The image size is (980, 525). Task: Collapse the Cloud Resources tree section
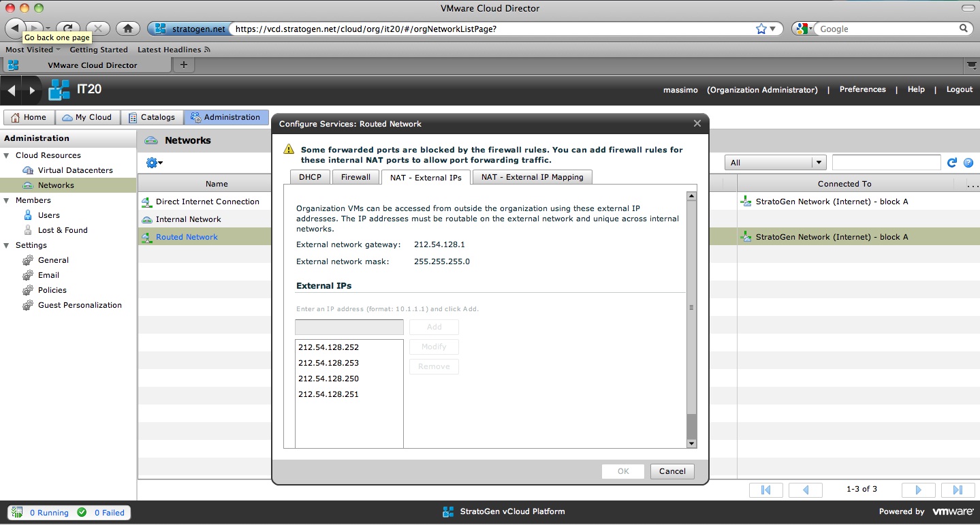point(7,155)
